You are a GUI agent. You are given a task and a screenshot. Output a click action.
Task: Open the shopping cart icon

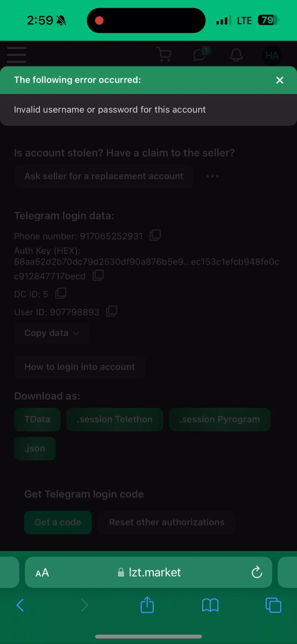tap(164, 54)
